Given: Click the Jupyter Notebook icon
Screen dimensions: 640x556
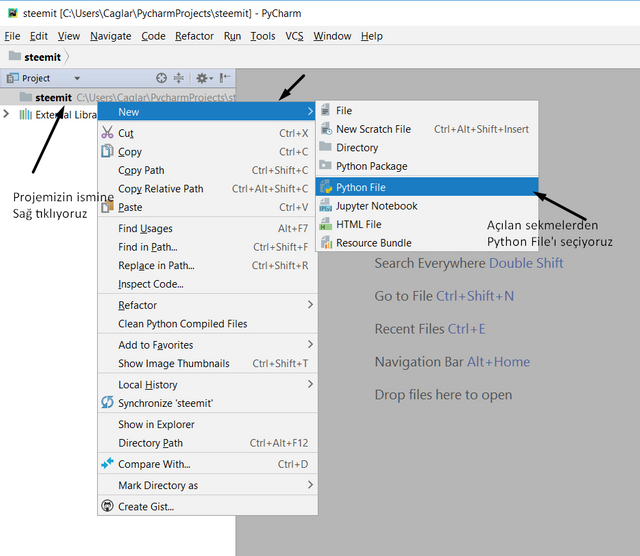Looking at the screenshot, I should (x=325, y=205).
